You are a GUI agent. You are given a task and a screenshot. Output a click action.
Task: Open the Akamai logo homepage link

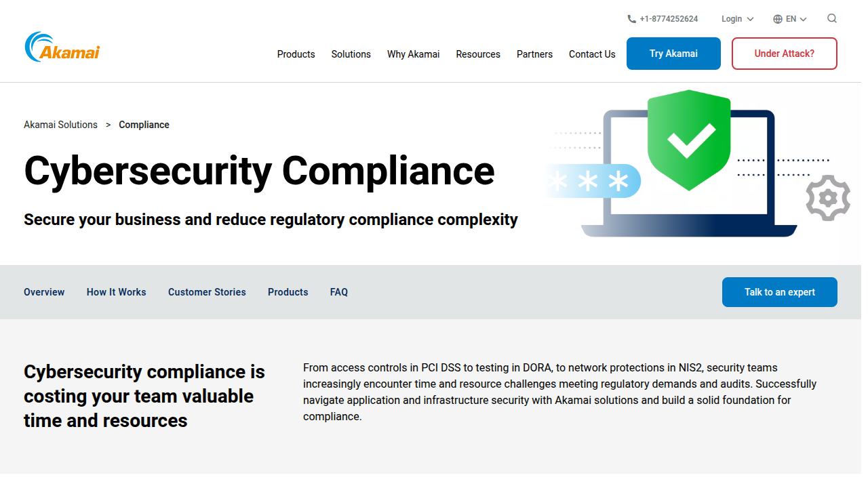[62, 47]
